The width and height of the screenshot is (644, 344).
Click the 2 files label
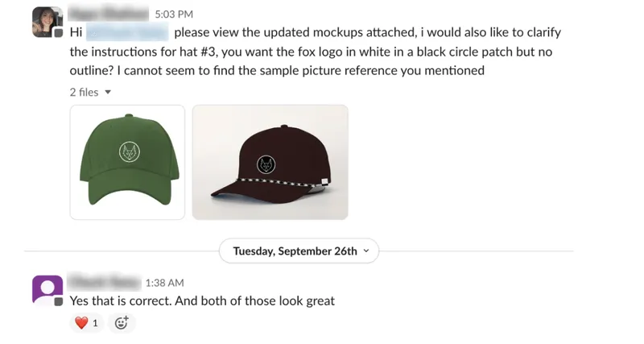(x=85, y=92)
